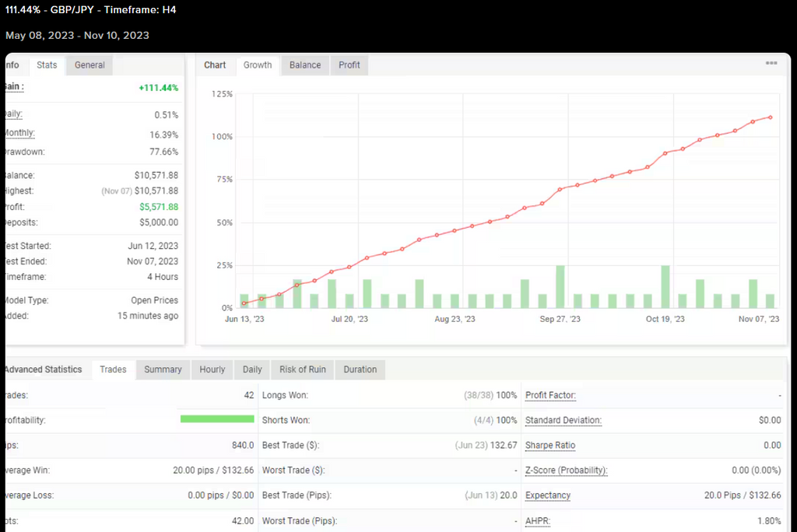Click the 77.66% drawdown value
Image resolution: width=797 pixels, height=532 pixels.
(163, 152)
